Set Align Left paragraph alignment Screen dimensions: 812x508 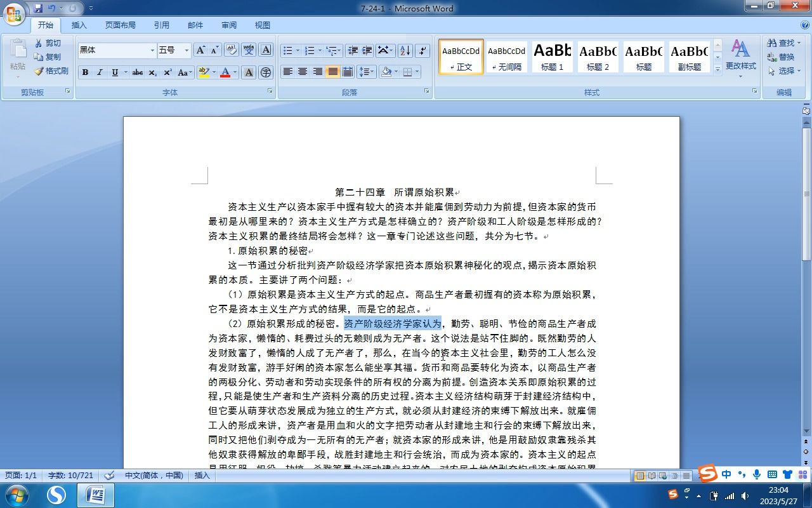[x=287, y=72]
